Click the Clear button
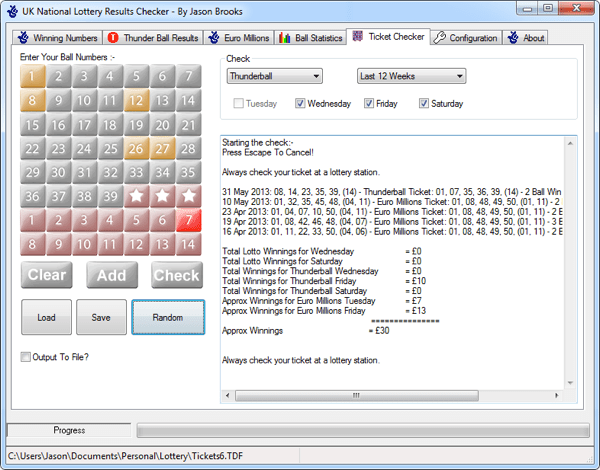This screenshot has width=600, height=470. pyautogui.click(x=47, y=275)
